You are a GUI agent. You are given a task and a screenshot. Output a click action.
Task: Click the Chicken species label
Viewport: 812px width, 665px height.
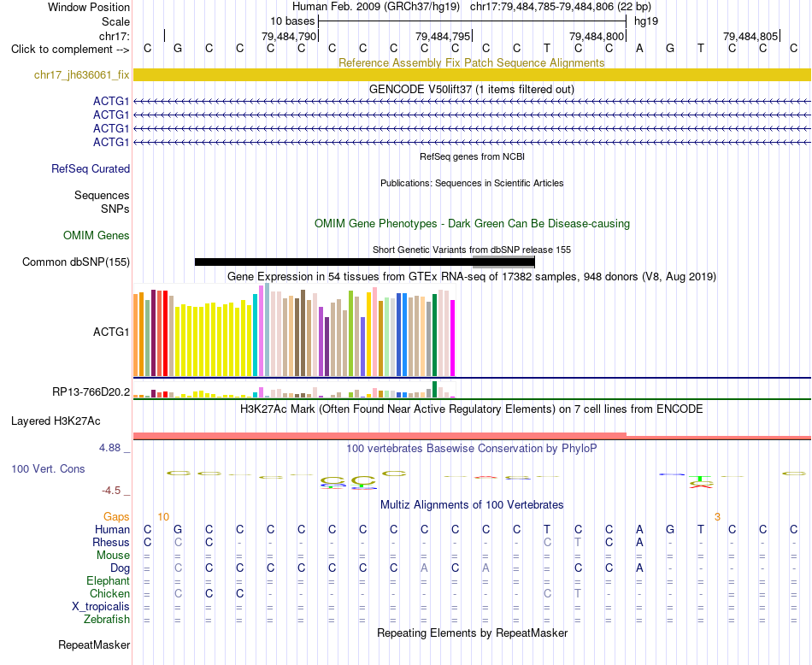(109, 593)
